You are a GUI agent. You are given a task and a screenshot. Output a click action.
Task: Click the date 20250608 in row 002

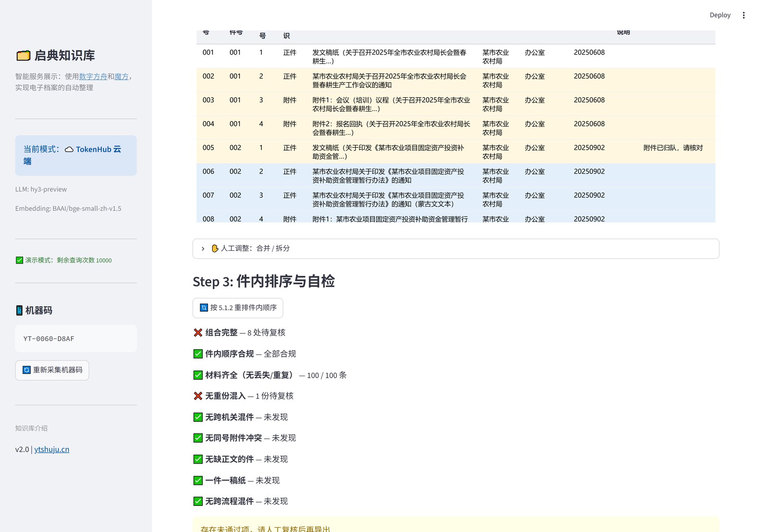coord(589,76)
